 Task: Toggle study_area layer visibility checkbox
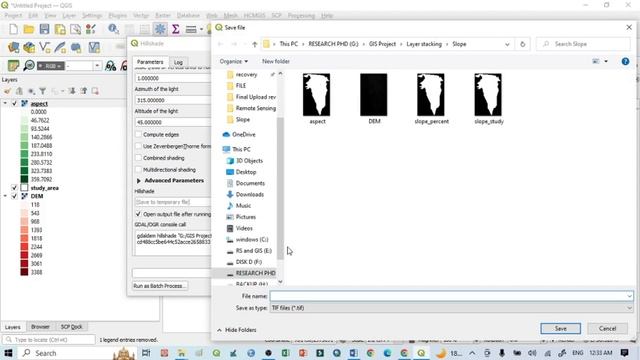15,188
